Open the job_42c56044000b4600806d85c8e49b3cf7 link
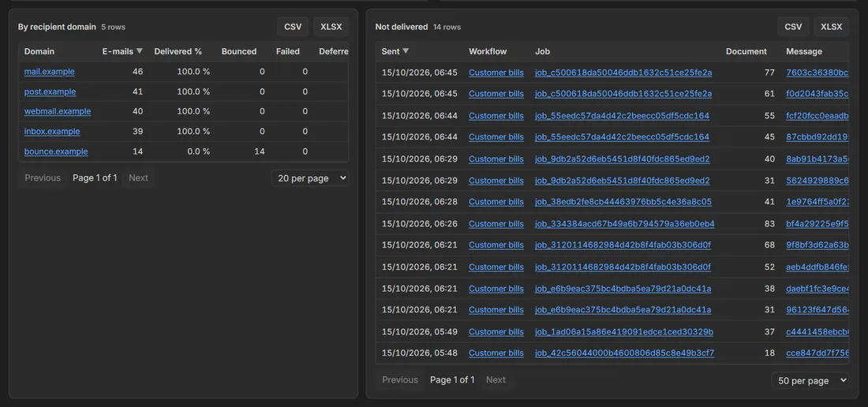868x407 pixels. 624,353
